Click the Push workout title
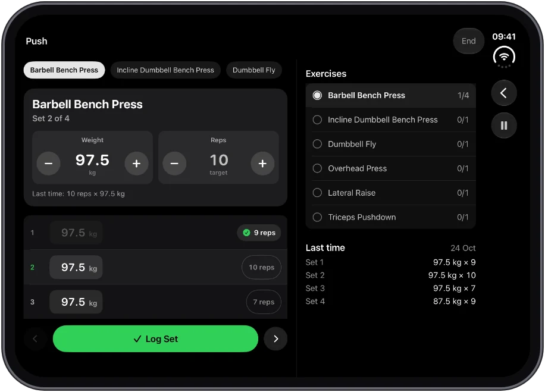Viewport: 545px width, 392px height. click(x=36, y=41)
